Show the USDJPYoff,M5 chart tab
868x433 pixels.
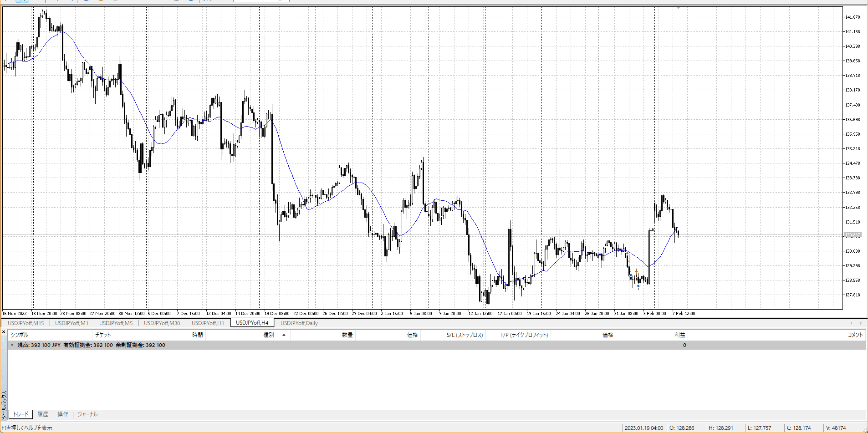tap(116, 323)
